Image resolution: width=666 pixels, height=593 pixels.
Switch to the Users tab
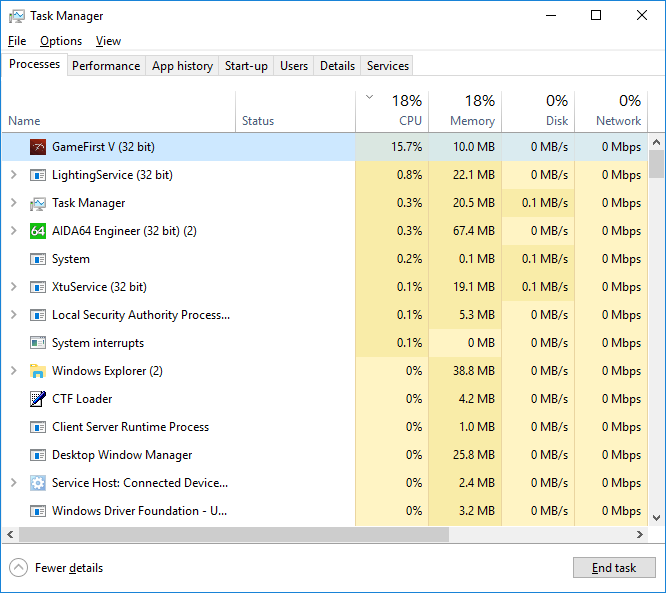[294, 66]
